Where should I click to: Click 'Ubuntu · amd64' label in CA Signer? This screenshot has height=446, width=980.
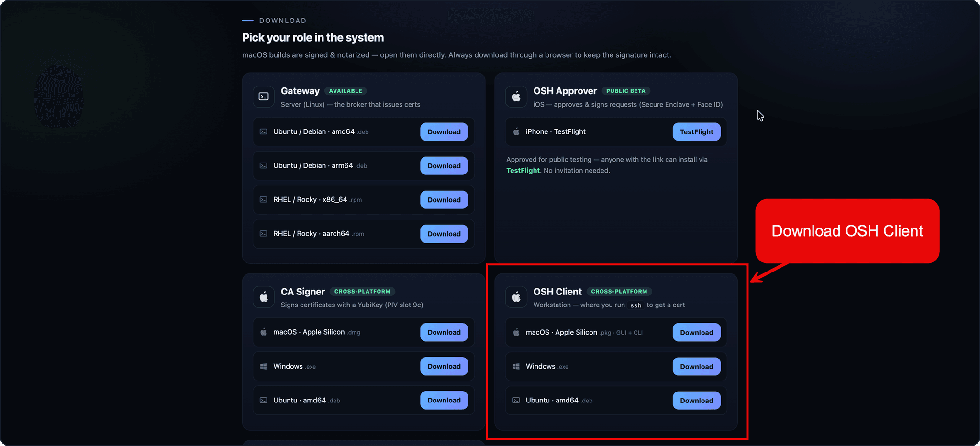click(x=300, y=400)
